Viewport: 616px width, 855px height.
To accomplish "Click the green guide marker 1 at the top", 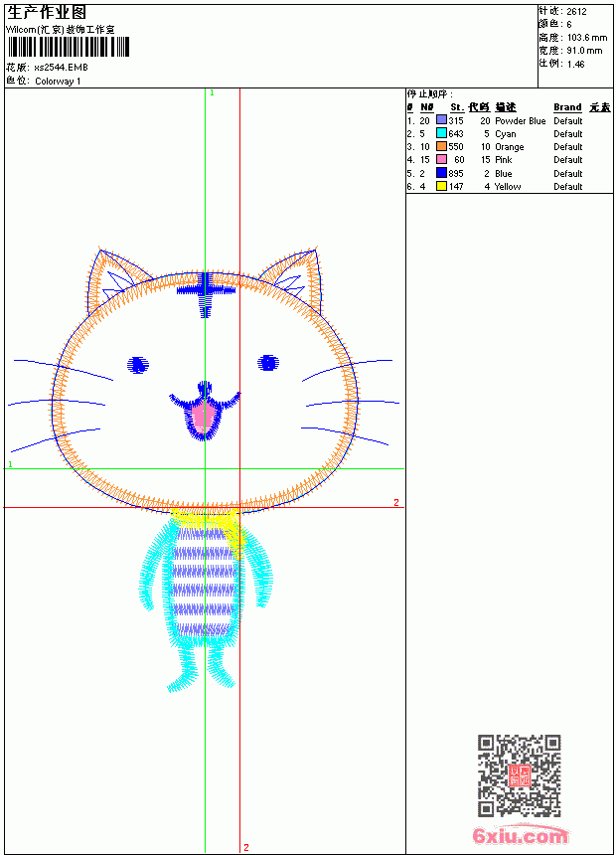I will 212,93.
